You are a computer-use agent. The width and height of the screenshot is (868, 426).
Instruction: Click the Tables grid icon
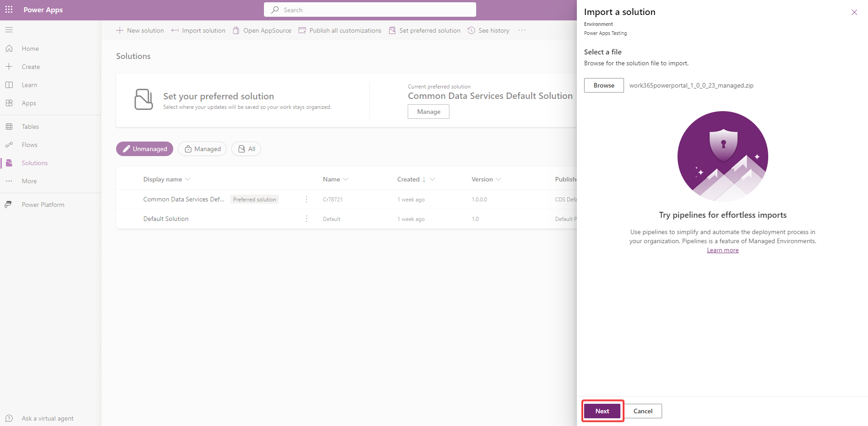click(x=9, y=127)
